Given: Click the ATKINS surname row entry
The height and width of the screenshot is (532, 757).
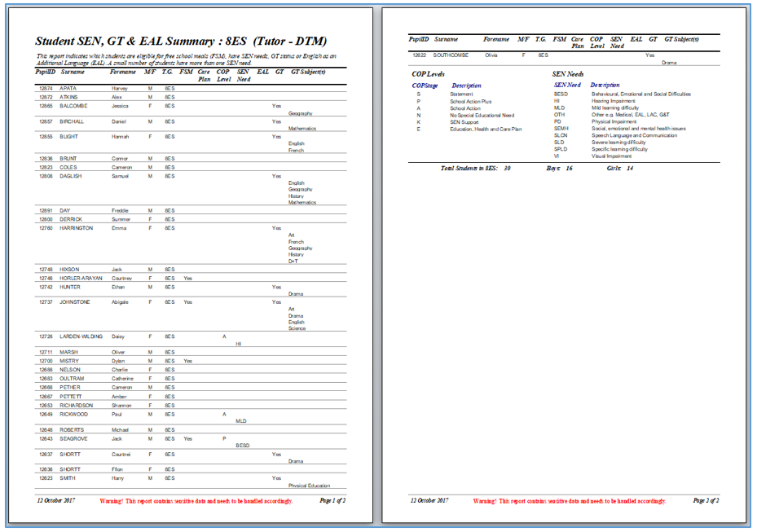Looking at the screenshot, I should click(68, 98).
